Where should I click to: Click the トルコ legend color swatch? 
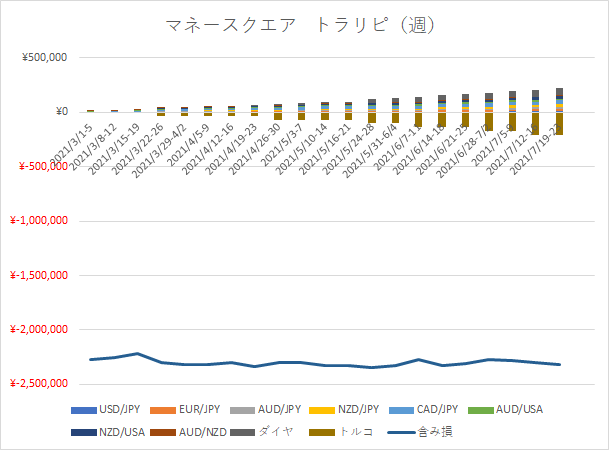click(322, 433)
